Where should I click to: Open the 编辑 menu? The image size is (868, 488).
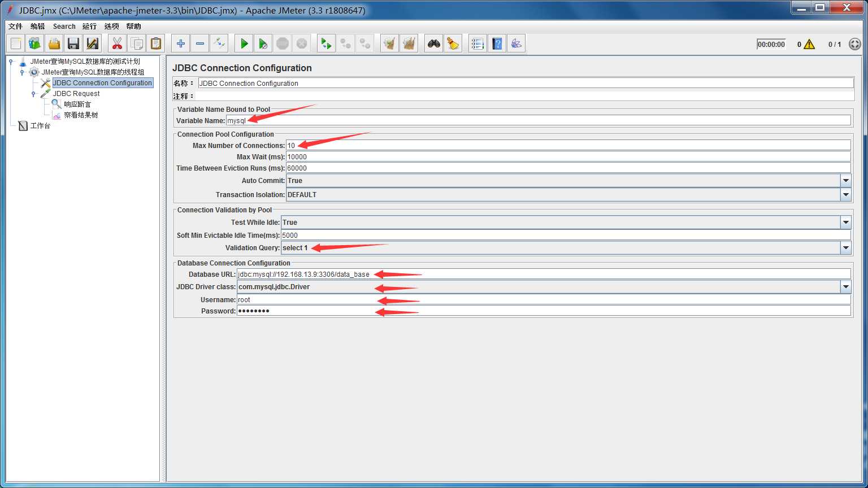(37, 27)
